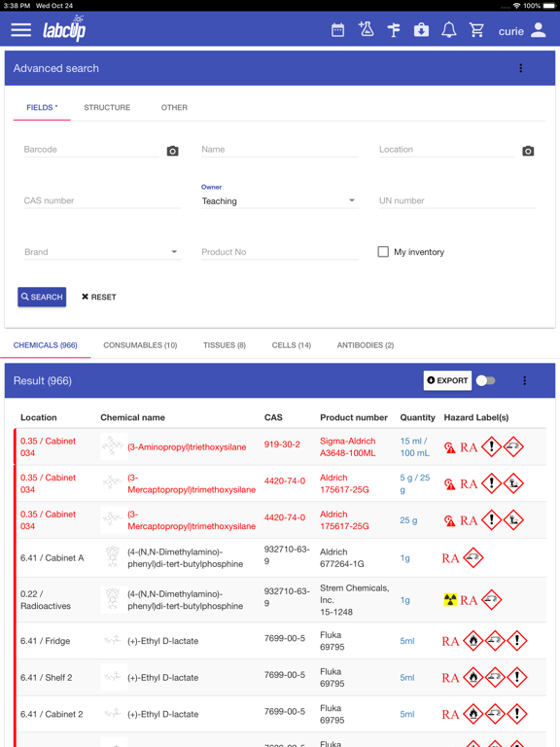
Task: Open notifications bell
Action: point(448,30)
